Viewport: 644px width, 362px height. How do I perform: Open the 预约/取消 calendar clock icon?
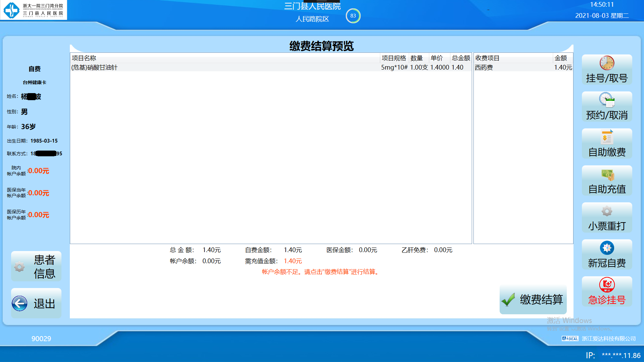point(607,100)
